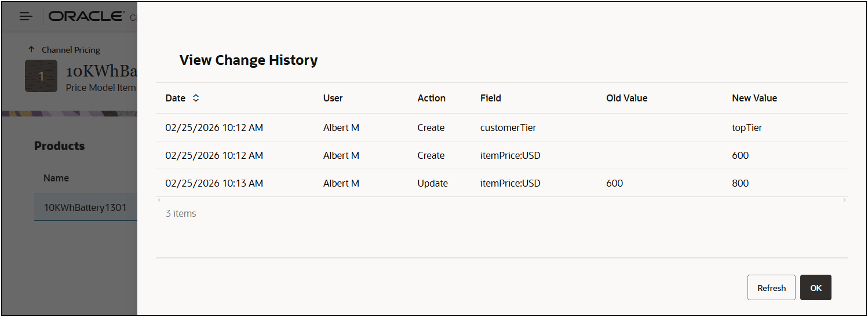
Task: Confirm dialog with the OK button
Action: 815,287
